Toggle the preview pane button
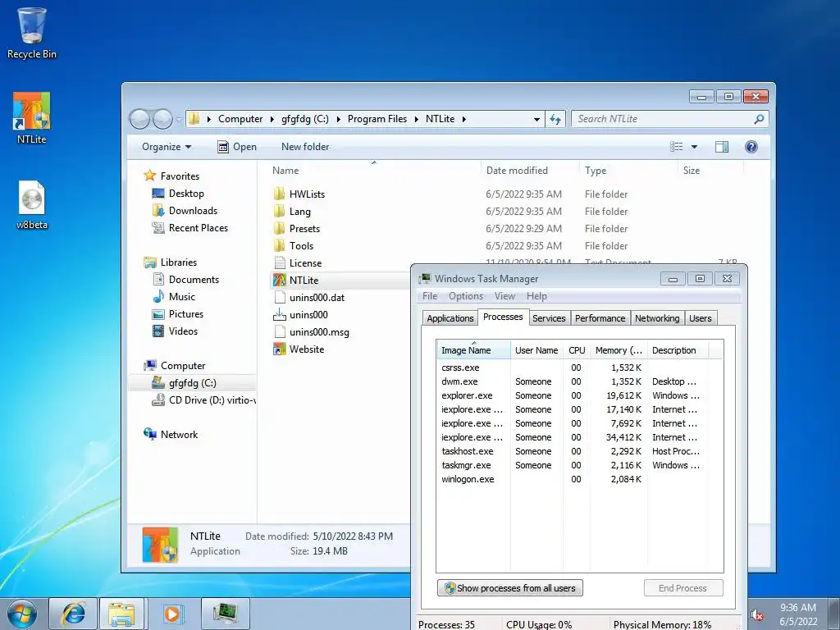This screenshot has height=630, width=840. tap(722, 147)
